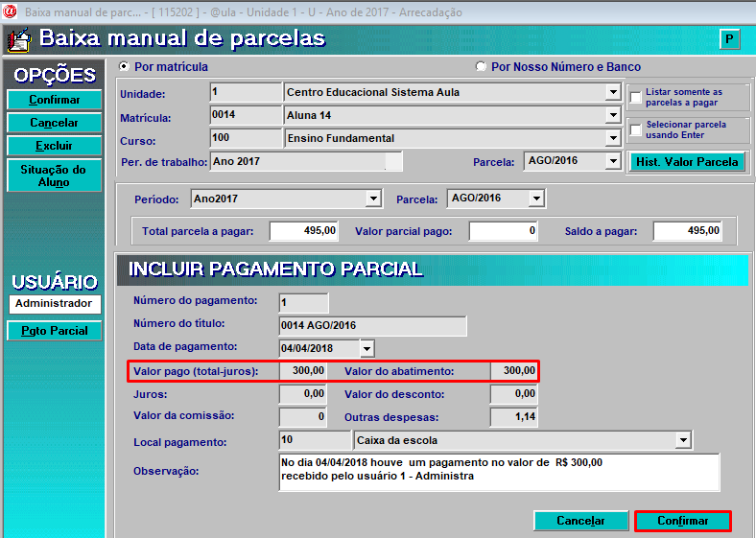Click the Administrador user field
Image resolution: width=756 pixels, height=538 pixels.
click(55, 304)
